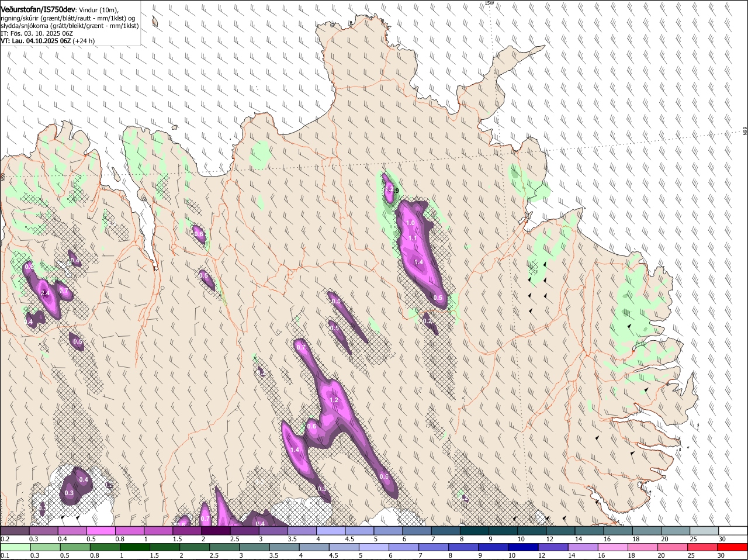
Task: Select the dark blue 10 mm rain swatch
Action: click(x=523, y=548)
